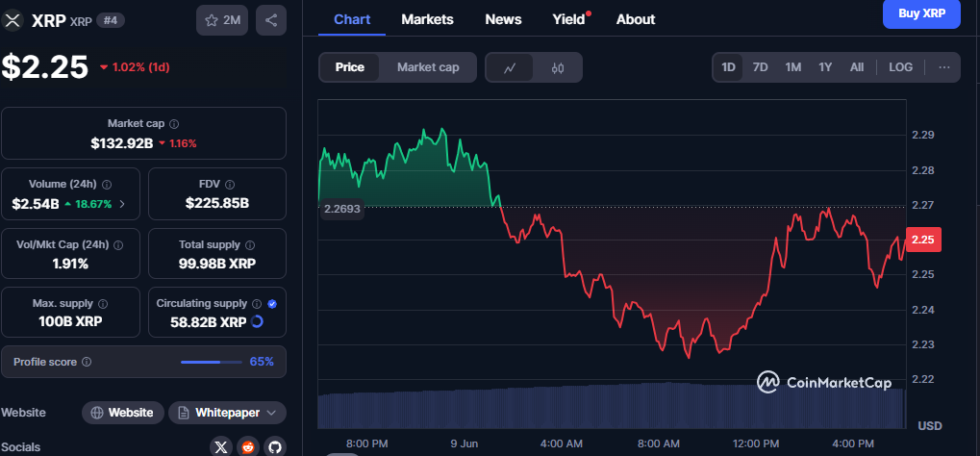
Task: Click the 1.02% (1d) price change
Action: pyautogui.click(x=135, y=67)
